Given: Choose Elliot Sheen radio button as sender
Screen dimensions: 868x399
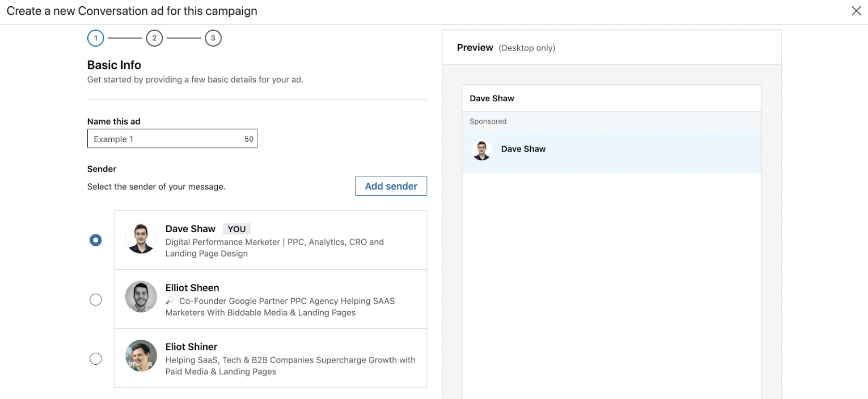Looking at the screenshot, I should [x=96, y=300].
